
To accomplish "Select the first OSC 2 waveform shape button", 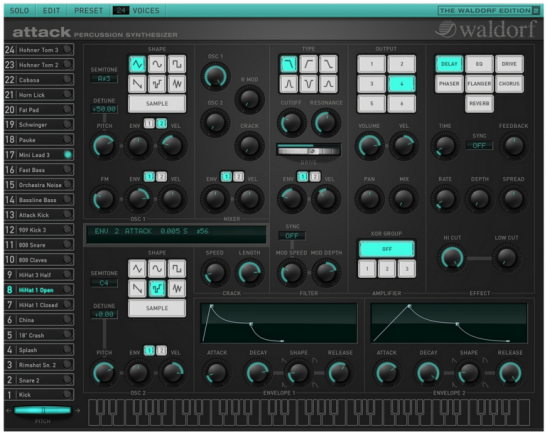I will tap(137, 269).
